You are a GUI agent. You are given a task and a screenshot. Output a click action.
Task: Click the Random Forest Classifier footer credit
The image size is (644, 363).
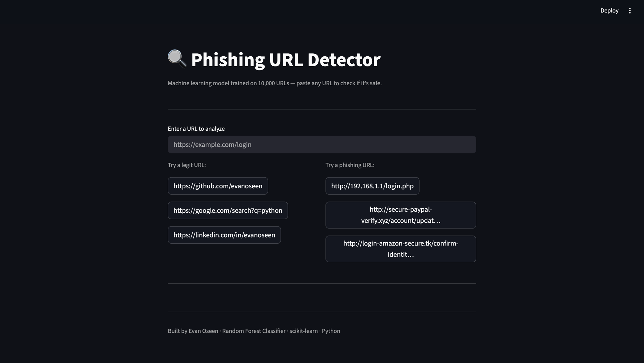[253, 331]
